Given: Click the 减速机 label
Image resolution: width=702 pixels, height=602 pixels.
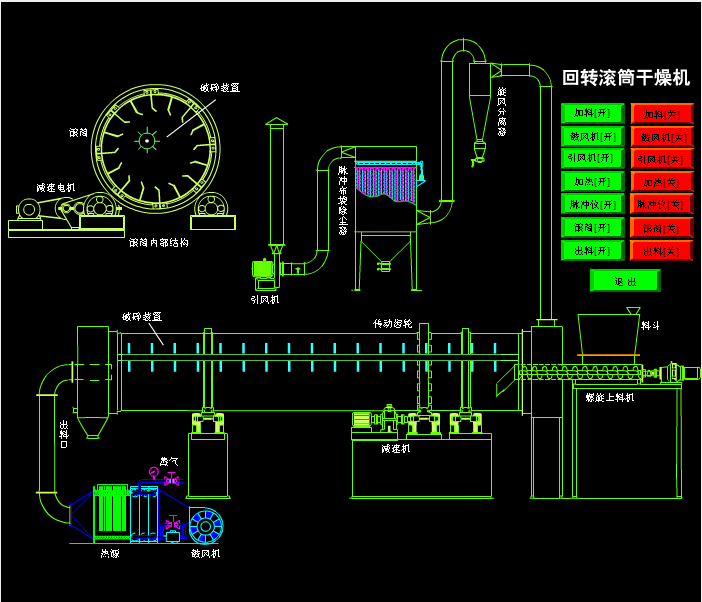Looking at the screenshot, I should pyautogui.click(x=396, y=448).
